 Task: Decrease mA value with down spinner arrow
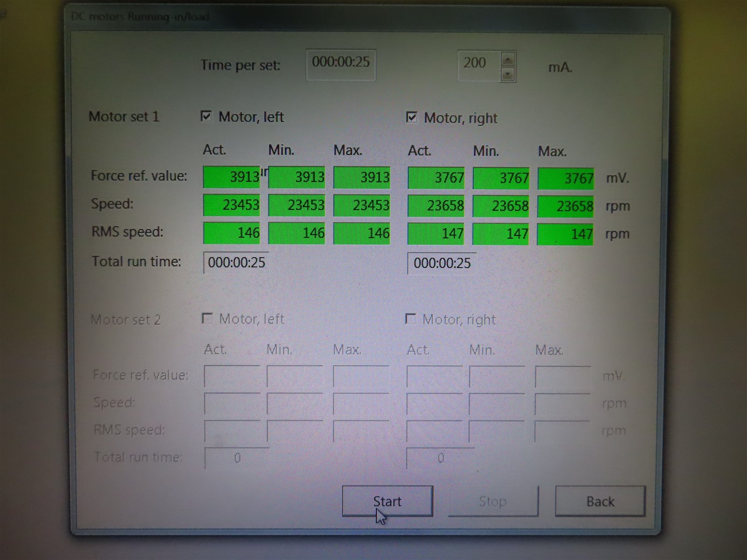click(508, 74)
